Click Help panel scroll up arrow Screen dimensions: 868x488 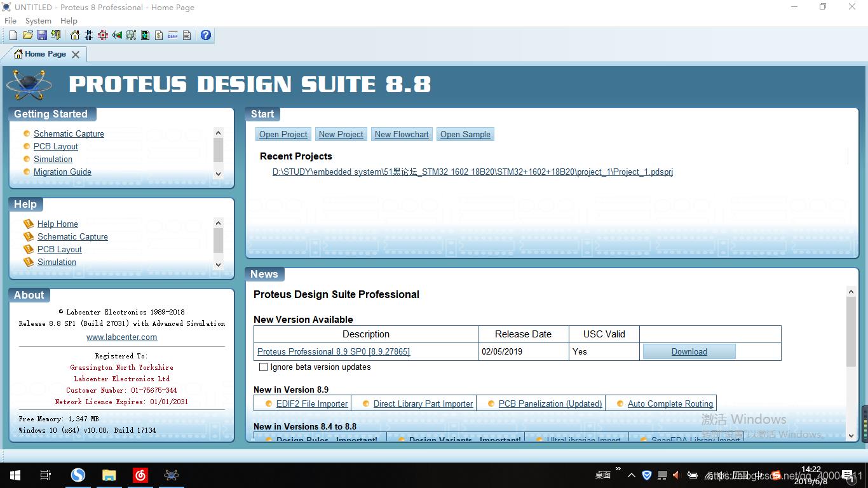219,223
